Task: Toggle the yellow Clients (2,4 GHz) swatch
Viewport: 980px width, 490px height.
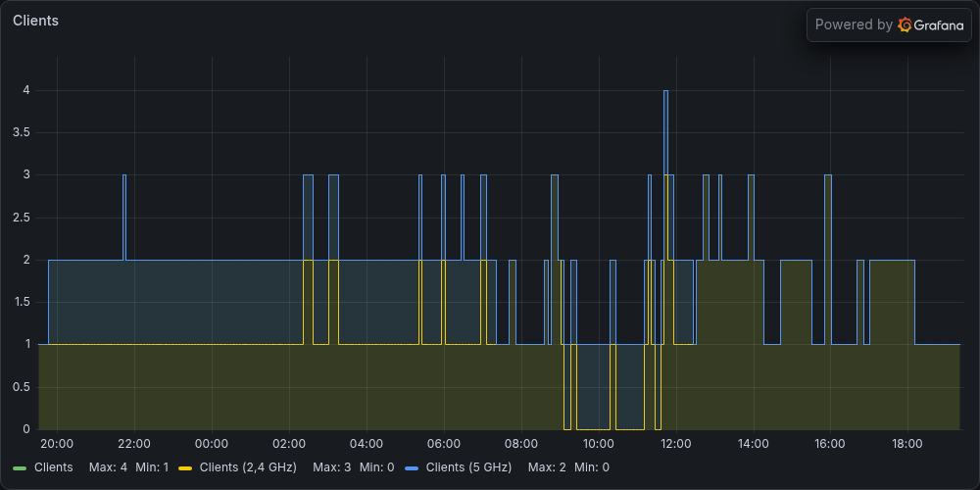Action: (185, 467)
